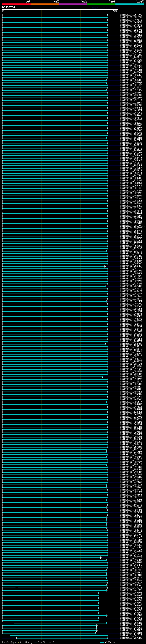The image size is (146, 644).
Task: Select the BB935760 query name
Action: (8, 7)
